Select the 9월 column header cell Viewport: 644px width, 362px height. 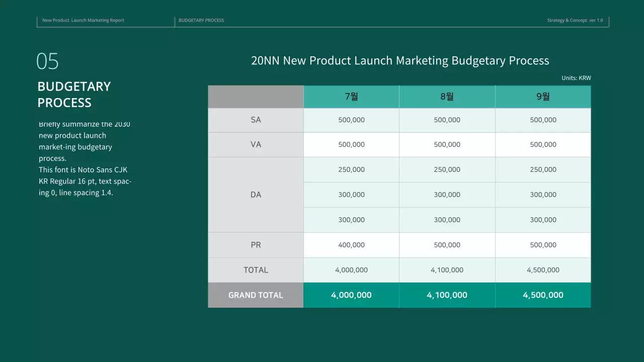click(x=543, y=96)
